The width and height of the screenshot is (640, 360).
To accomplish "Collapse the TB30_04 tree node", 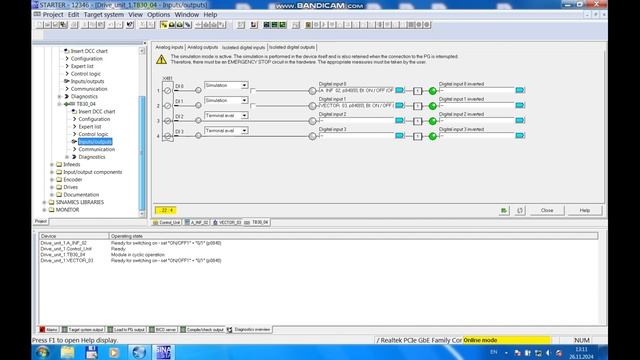I will pos(60,104).
